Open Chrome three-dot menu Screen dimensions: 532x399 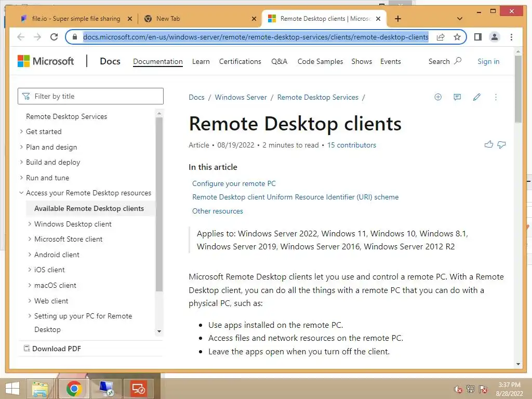(x=511, y=37)
